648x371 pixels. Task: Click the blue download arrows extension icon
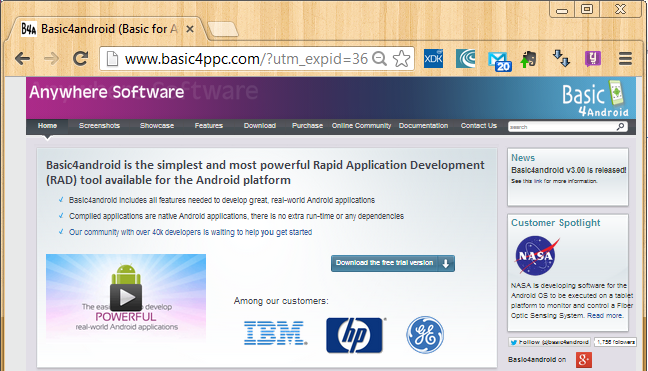tap(561, 58)
